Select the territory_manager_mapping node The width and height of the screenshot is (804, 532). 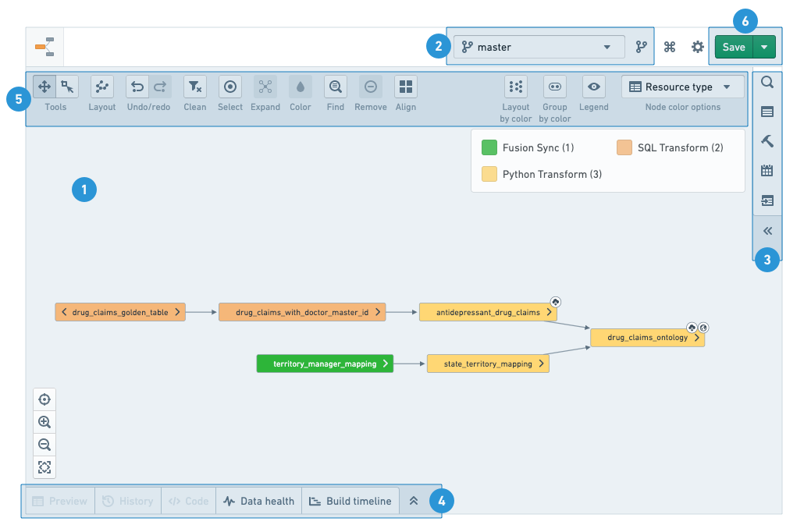tap(325, 364)
